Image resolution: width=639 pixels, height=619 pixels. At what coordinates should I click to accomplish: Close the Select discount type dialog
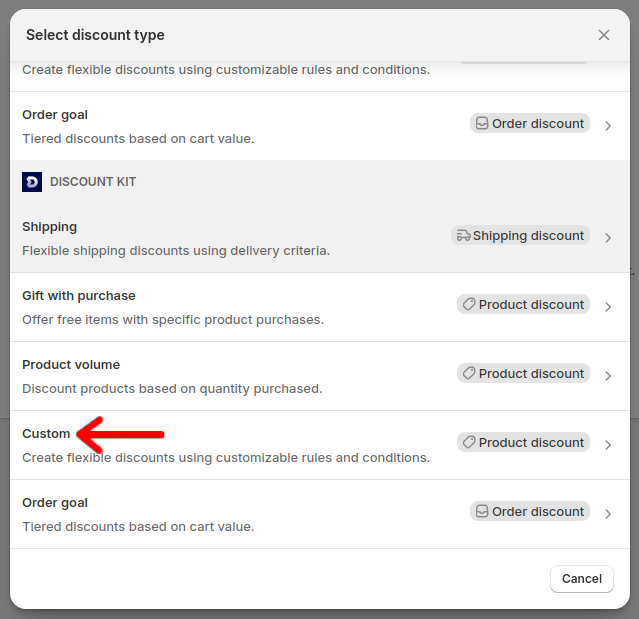(604, 35)
